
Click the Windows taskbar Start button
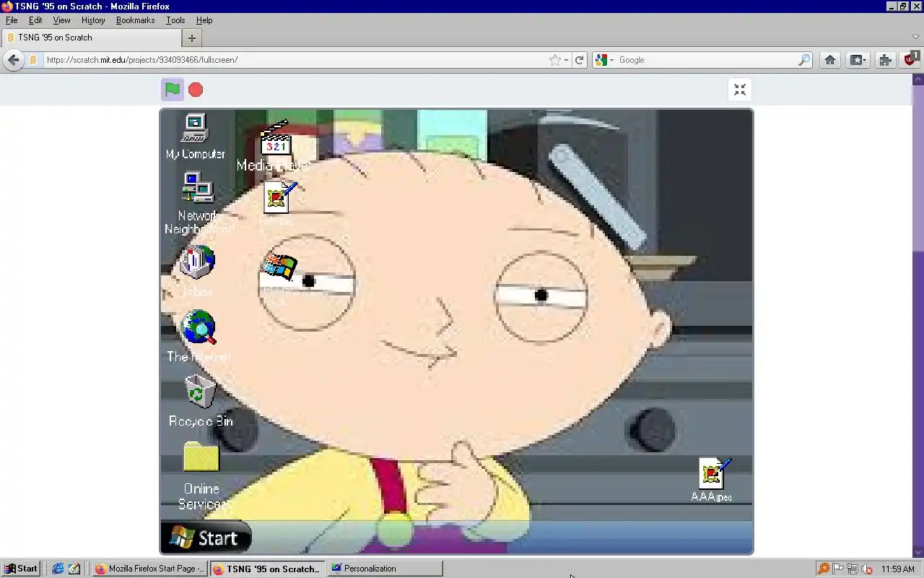[20, 569]
